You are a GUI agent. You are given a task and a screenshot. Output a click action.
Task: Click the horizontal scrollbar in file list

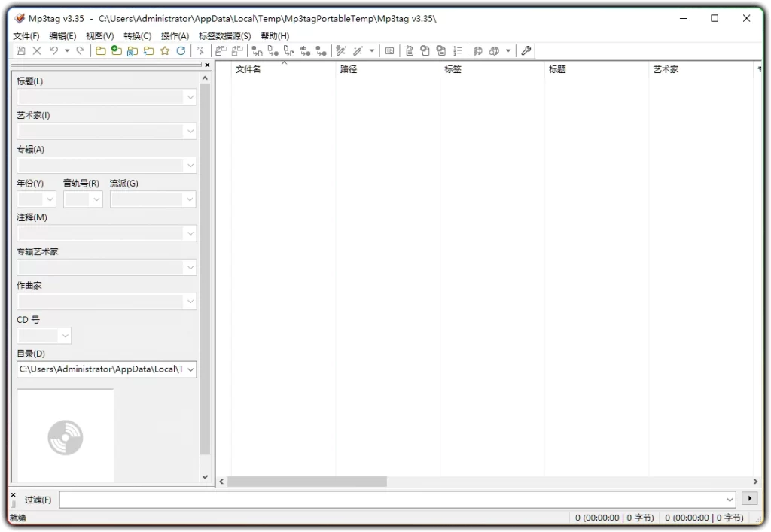[x=306, y=482]
